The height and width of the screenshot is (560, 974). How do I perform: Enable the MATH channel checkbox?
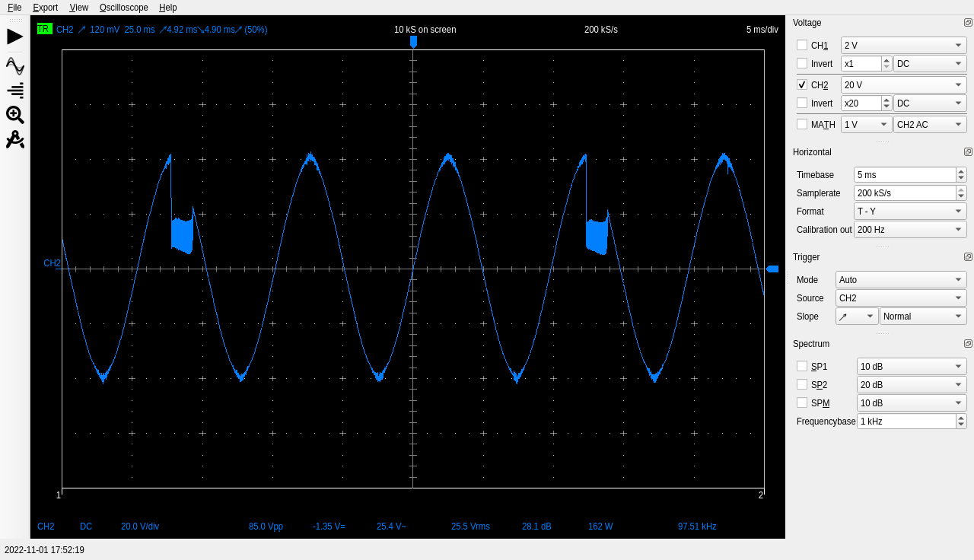(x=802, y=124)
